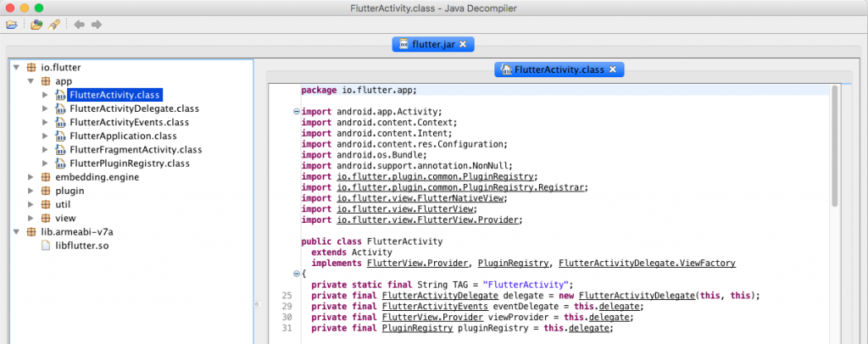The image size is (868, 344).
Task: Click the Open Type toolbar icon
Action: point(36,25)
